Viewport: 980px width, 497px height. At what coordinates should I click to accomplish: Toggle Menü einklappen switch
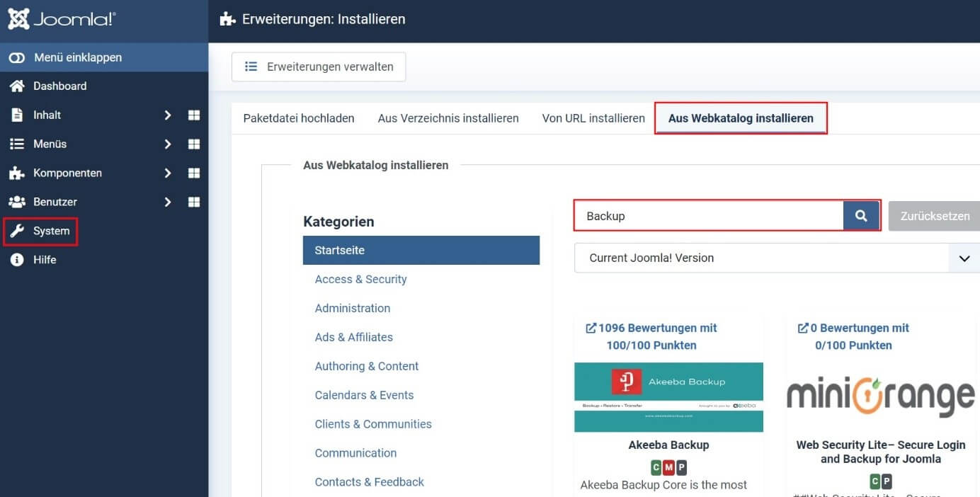[17, 57]
